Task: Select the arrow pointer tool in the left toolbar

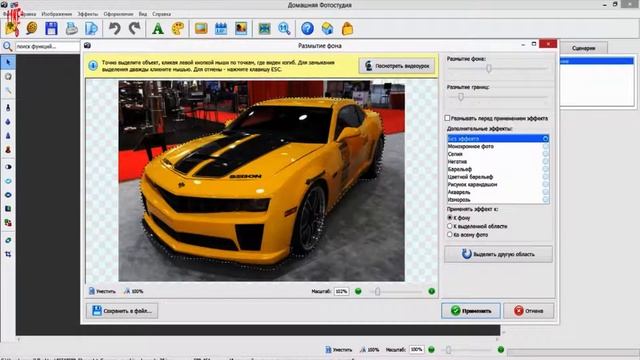Action: click(8, 62)
